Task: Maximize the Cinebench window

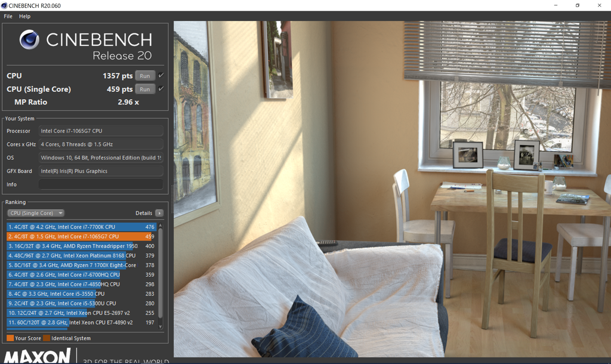Action: pyautogui.click(x=578, y=5)
